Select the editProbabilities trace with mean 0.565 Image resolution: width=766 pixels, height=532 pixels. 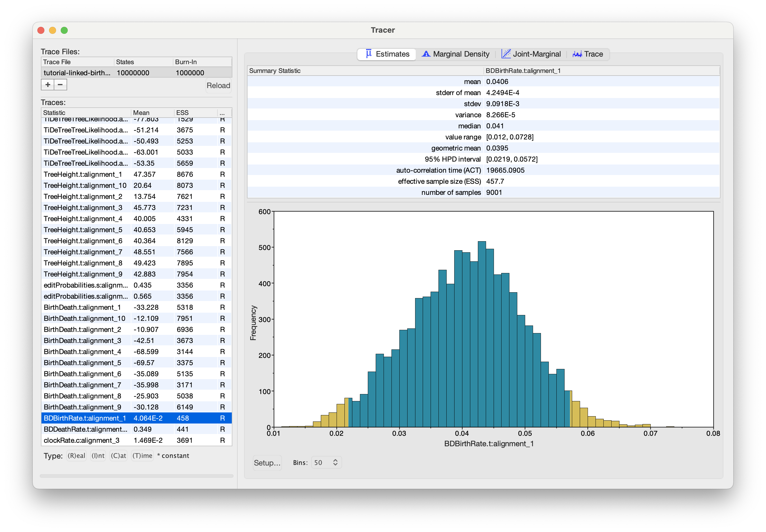pyautogui.click(x=136, y=296)
